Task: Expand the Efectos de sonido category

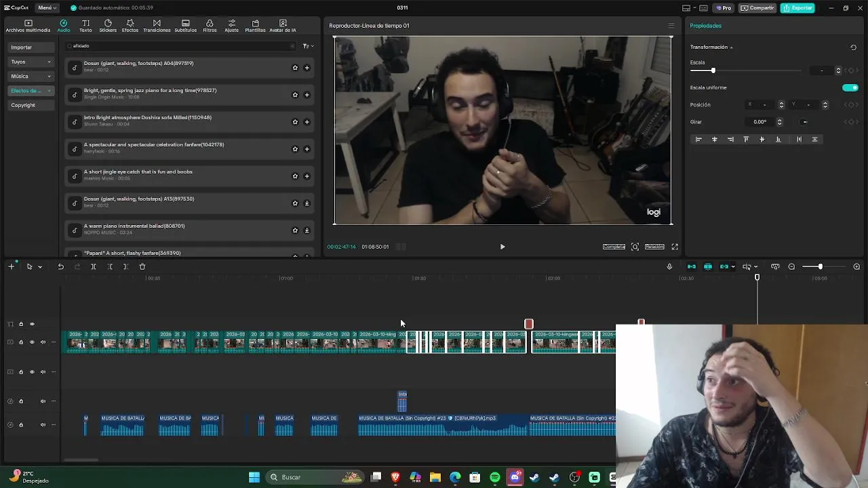Action: click(31, 90)
